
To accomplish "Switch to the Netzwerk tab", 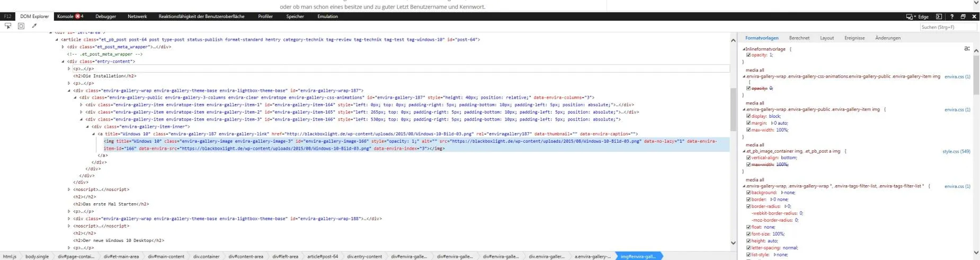I will coord(137,16).
